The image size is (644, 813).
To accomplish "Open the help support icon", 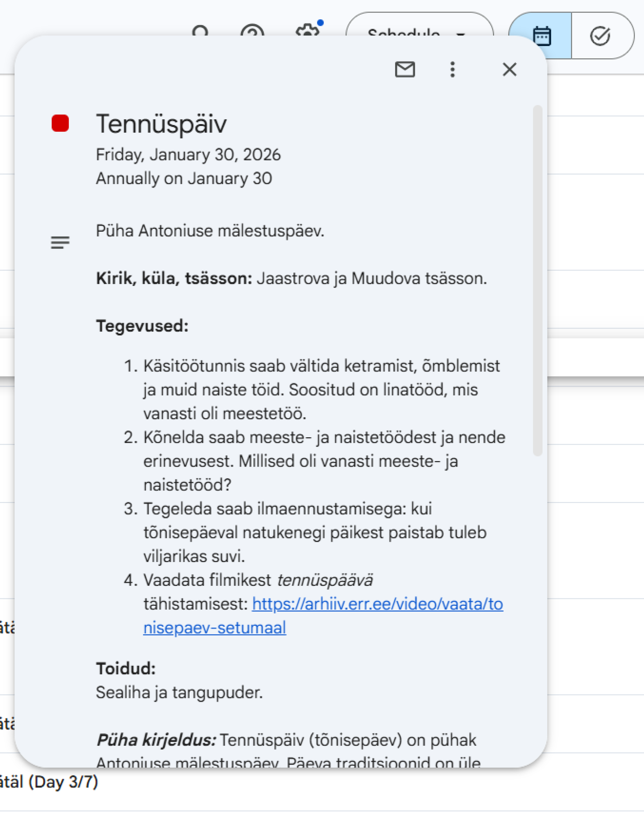I will click(x=252, y=31).
